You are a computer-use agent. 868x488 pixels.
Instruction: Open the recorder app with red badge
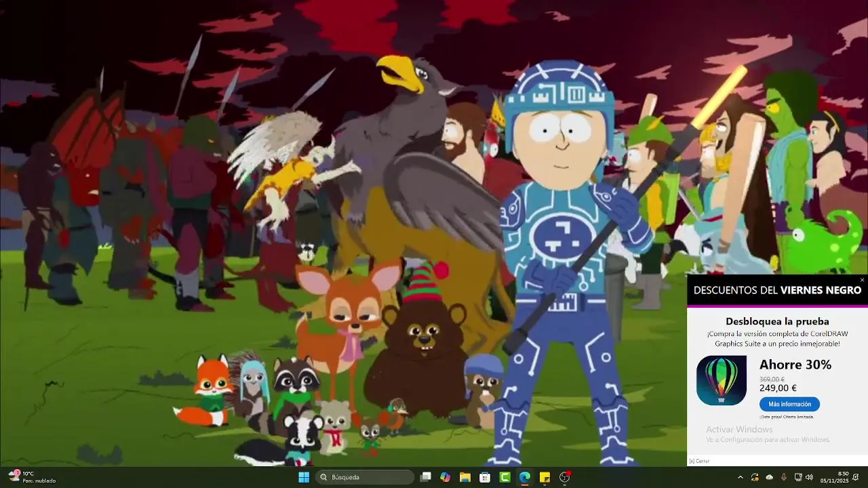[564, 477]
